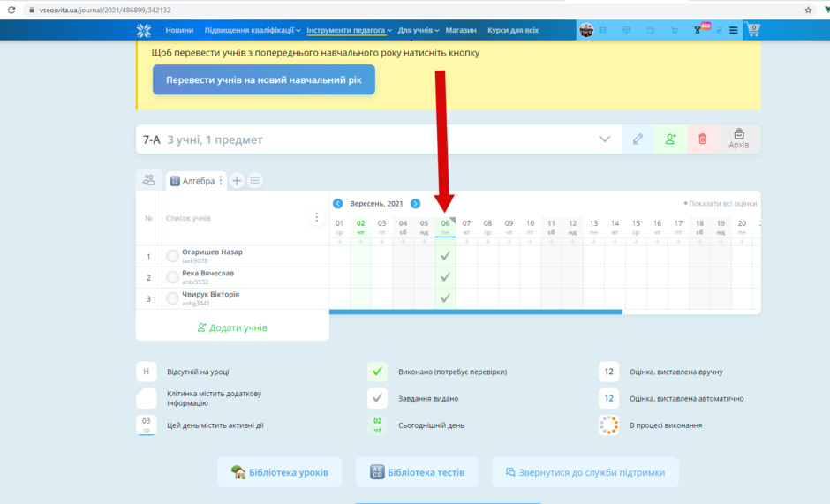Add a new subject with plus icon
Screen dimensions: 830x504
tap(237, 181)
